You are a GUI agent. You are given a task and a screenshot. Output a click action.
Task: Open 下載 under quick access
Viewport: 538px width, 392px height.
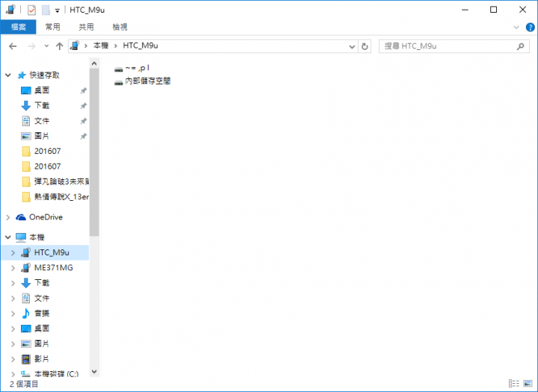[x=42, y=105]
